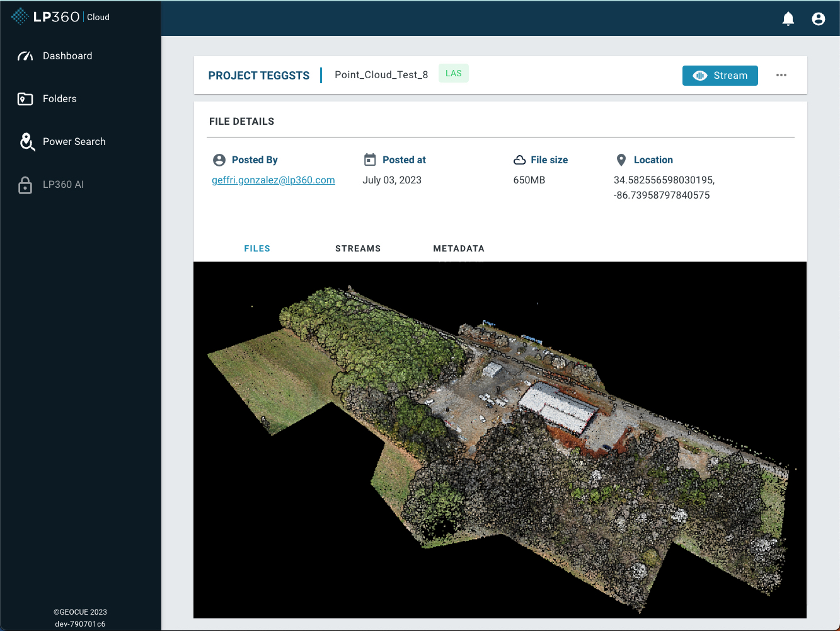
Task: Open the user account profile icon
Action: click(818, 19)
